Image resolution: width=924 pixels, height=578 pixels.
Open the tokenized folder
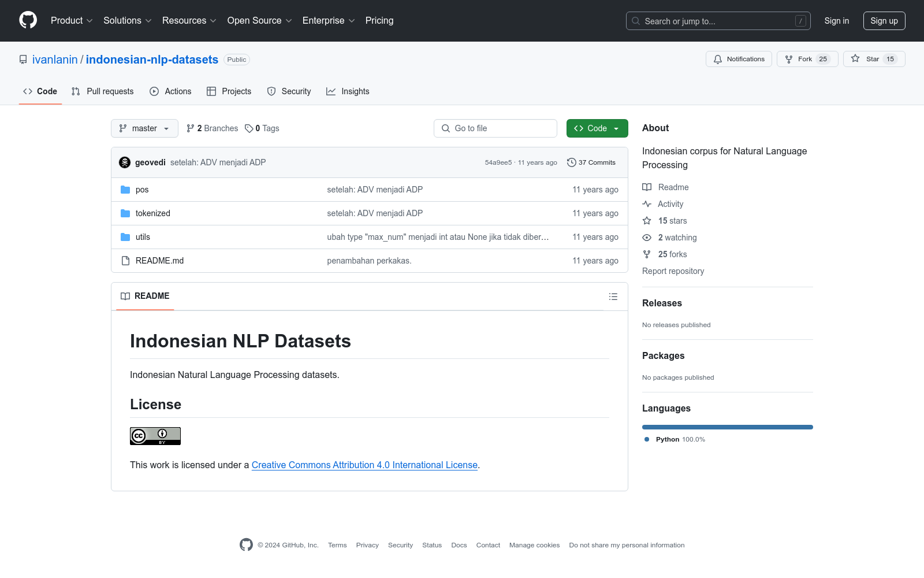tap(153, 213)
